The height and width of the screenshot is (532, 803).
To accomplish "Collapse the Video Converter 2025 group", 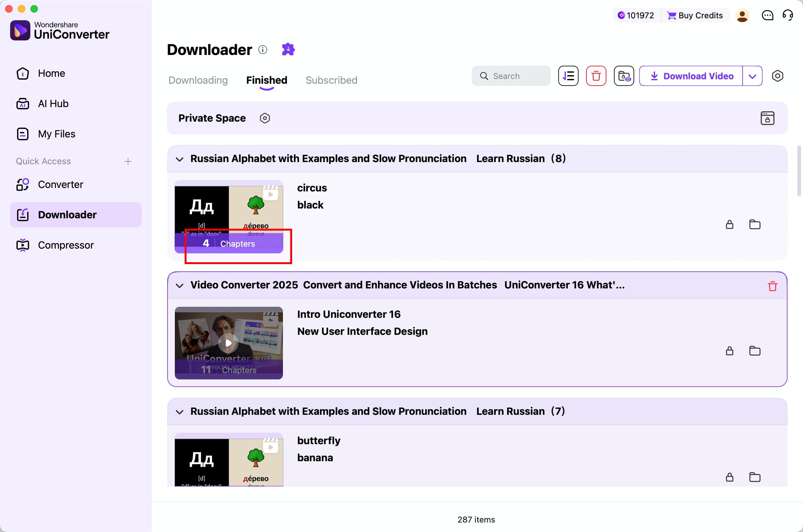I will click(180, 286).
